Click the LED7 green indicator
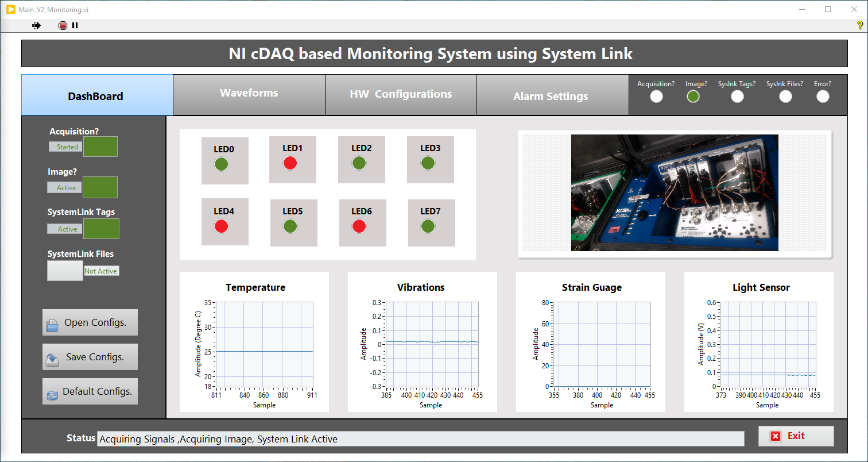868x462 pixels. tap(428, 226)
